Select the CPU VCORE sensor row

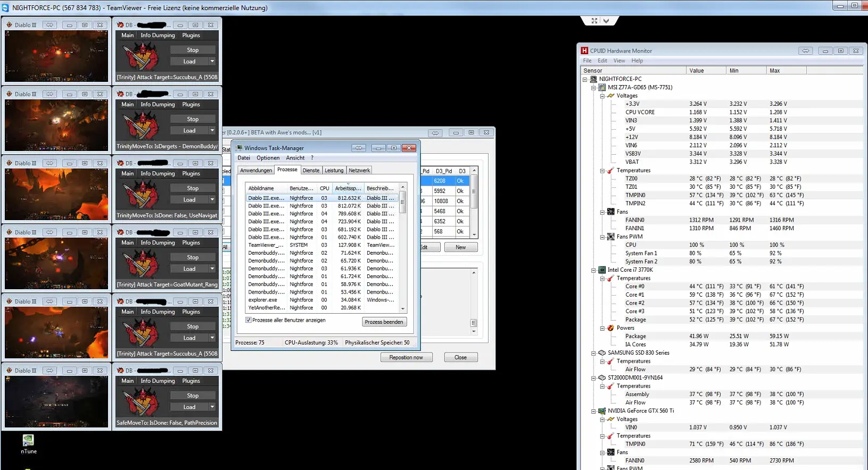[x=722, y=112]
